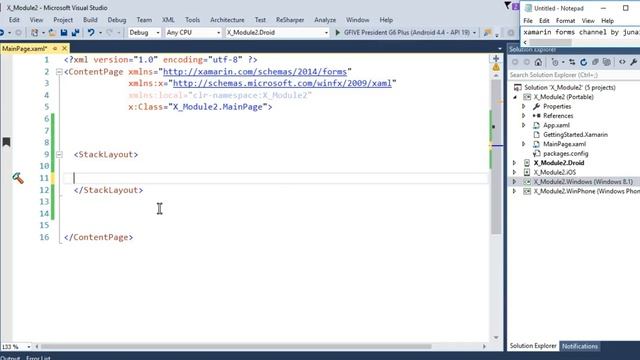Open the Architecture menu

[227, 20]
